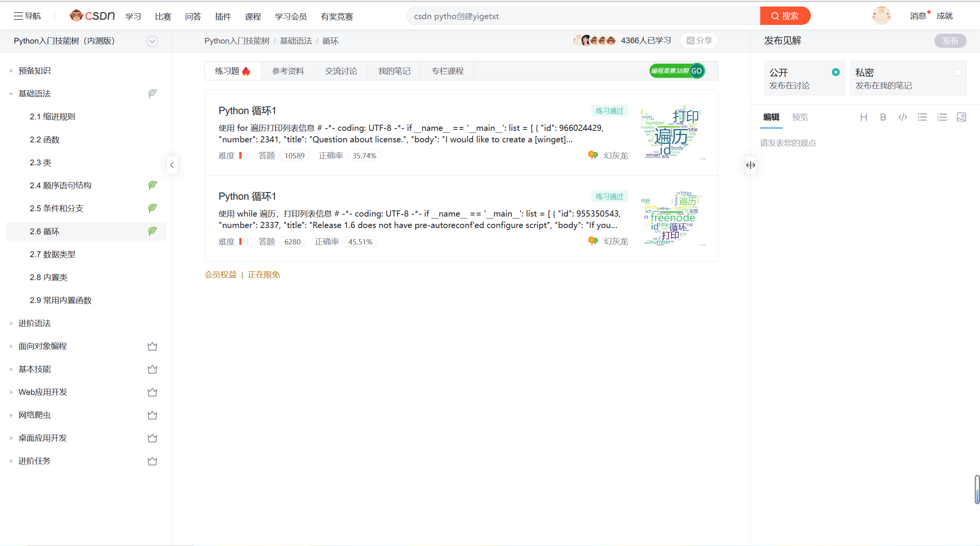980x546 pixels.
Task: Open the 会员权益 link
Action: coord(220,275)
